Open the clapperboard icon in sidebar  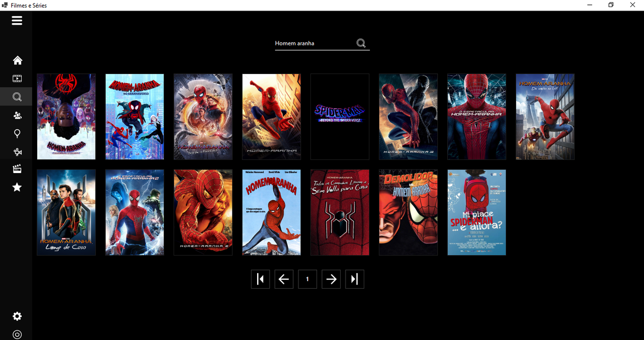pos(17,169)
